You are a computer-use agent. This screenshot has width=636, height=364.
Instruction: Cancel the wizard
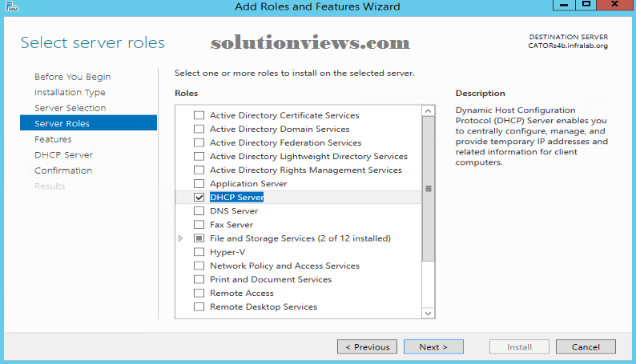[586, 347]
